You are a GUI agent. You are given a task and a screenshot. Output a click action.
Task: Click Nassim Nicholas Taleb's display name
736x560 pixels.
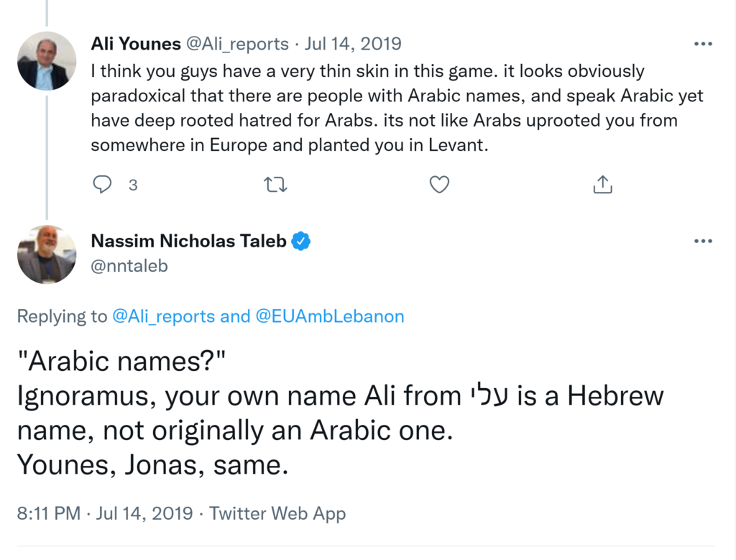point(189,242)
